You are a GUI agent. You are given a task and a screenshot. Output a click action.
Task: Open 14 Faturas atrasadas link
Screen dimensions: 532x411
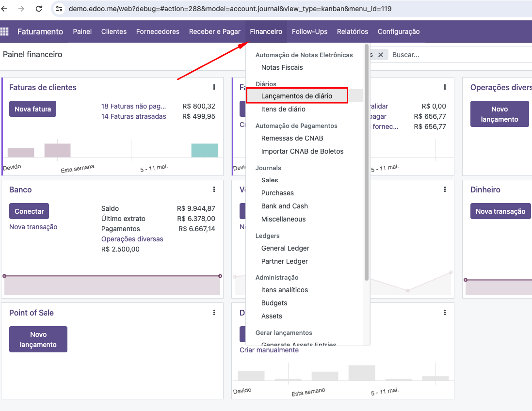tap(134, 116)
